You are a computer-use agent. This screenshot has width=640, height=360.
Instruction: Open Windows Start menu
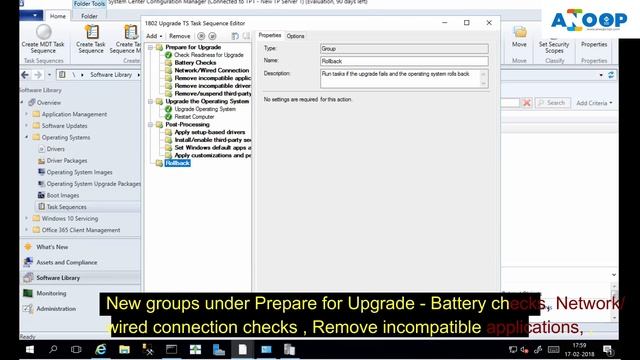[x=30, y=349]
